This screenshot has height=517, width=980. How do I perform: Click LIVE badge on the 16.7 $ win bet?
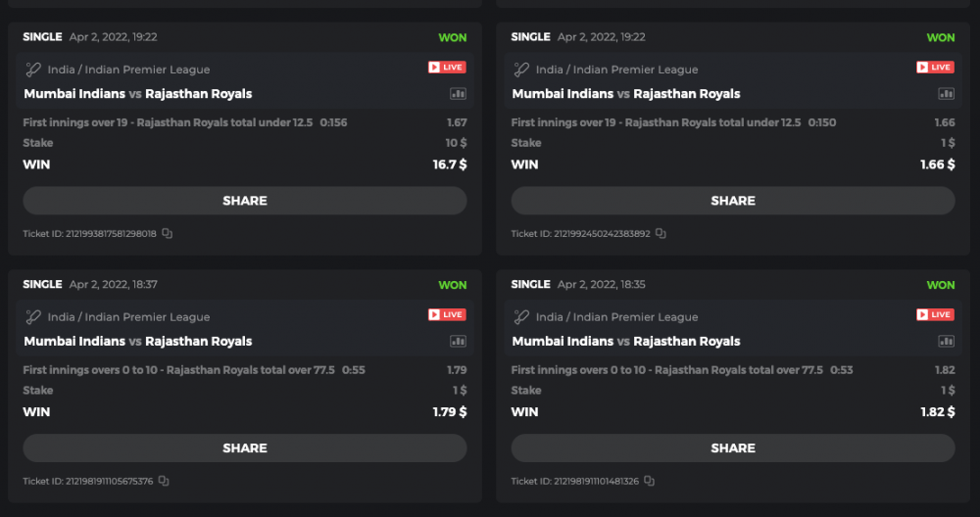[x=447, y=68]
